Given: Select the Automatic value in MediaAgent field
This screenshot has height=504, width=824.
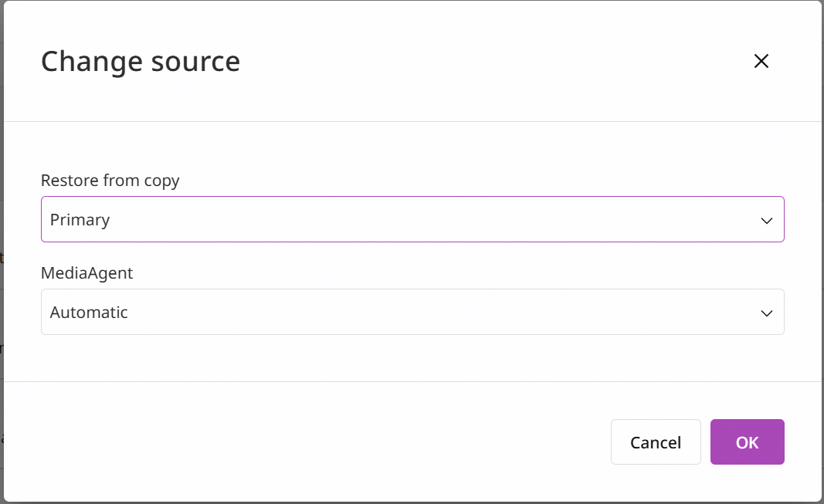Looking at the screenshot, I should pyautogui.click(x=89, y=313).
